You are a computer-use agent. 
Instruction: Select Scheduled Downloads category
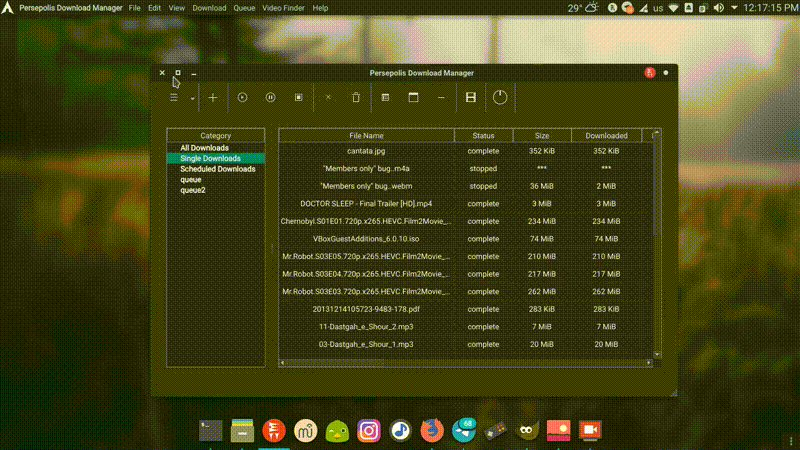pos(216,169)
